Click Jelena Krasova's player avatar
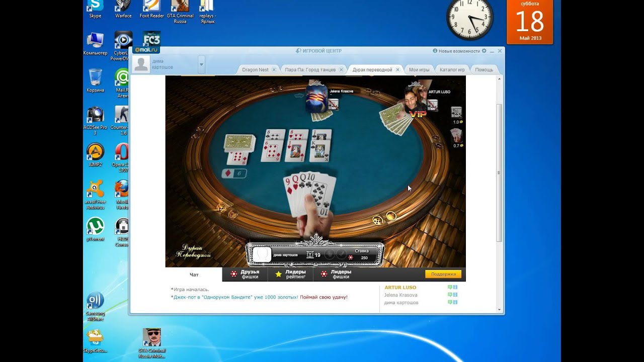 (317, 99)
